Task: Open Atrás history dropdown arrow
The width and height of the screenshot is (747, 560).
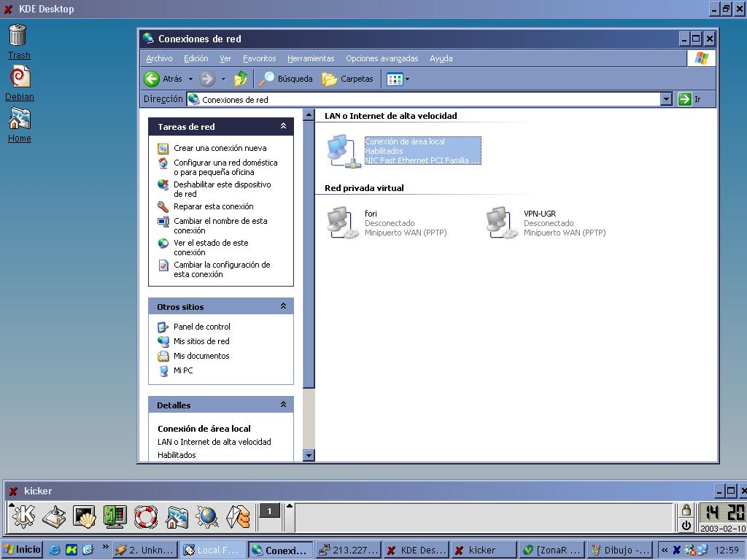Action: tap(190, 79)
